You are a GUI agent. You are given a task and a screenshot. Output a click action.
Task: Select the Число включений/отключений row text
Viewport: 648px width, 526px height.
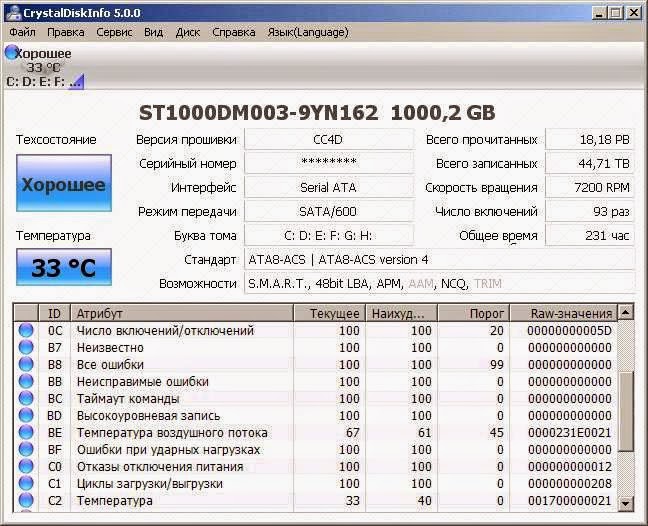165,331
